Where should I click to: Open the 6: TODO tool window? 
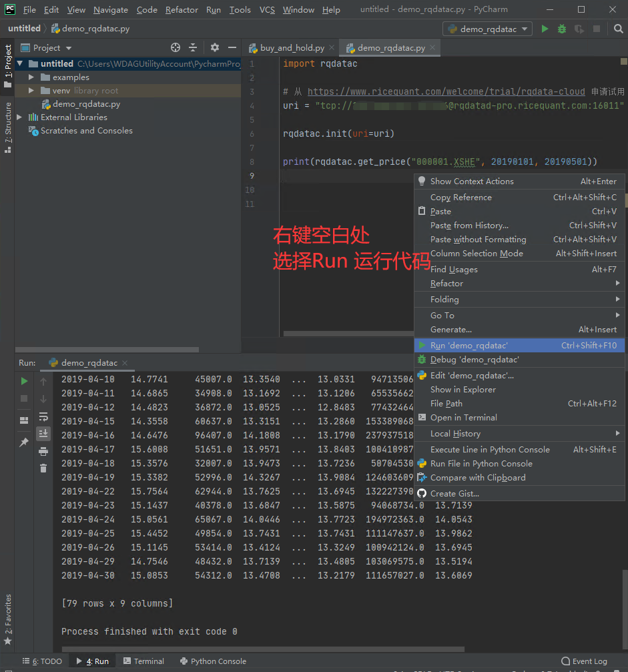[43, 661]
